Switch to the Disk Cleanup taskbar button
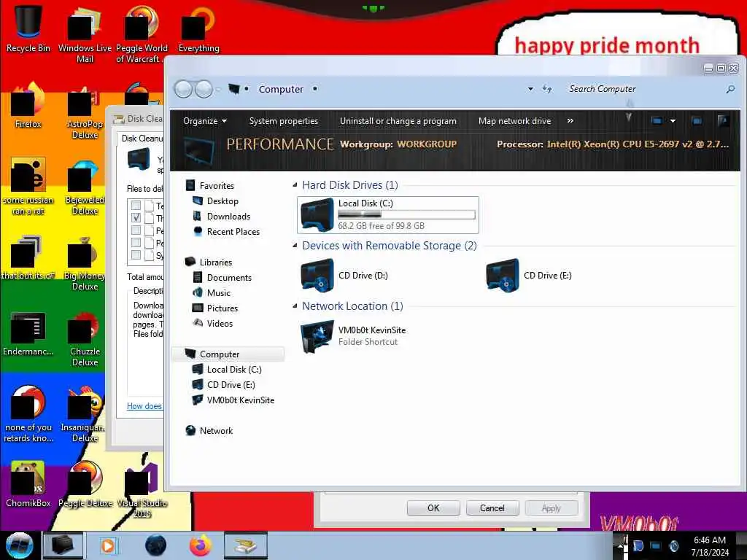The width and height of the screenshot is (747, 560). (246, 545)
